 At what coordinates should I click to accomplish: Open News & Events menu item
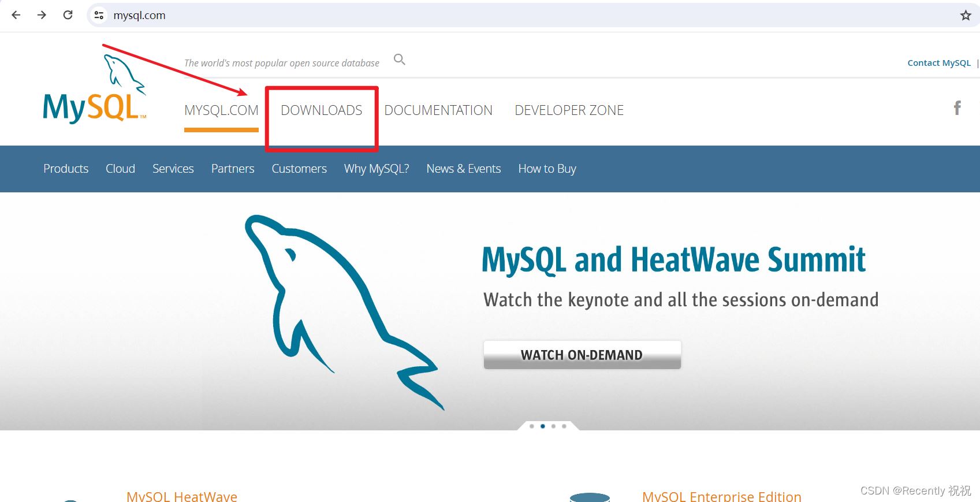(464, 169)
